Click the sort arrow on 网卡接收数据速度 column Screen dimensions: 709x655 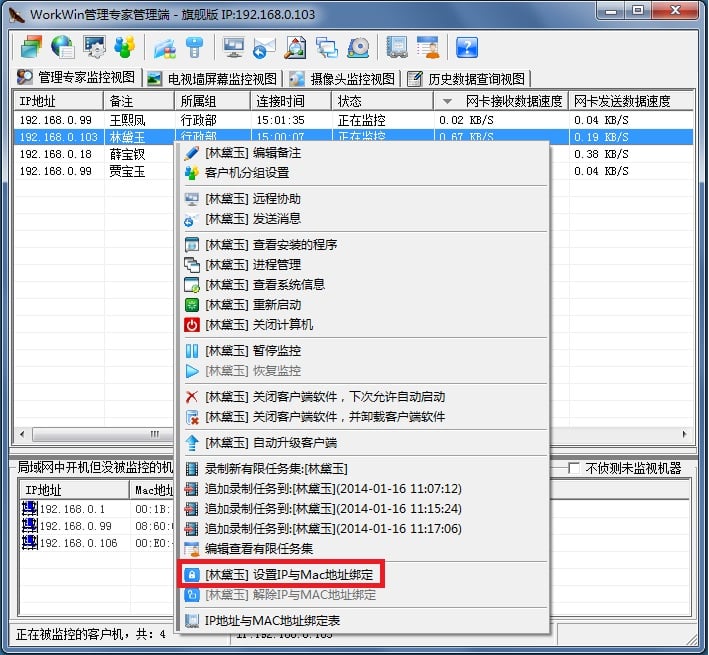pyautogui.click(x=447, y=101)
